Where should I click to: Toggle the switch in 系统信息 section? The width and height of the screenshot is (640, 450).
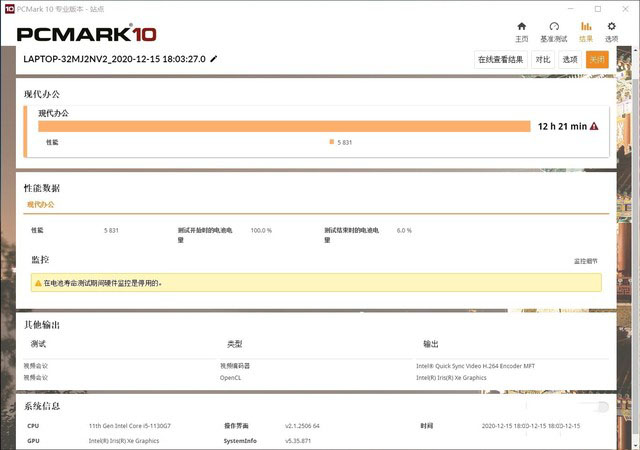pos(600,407)
